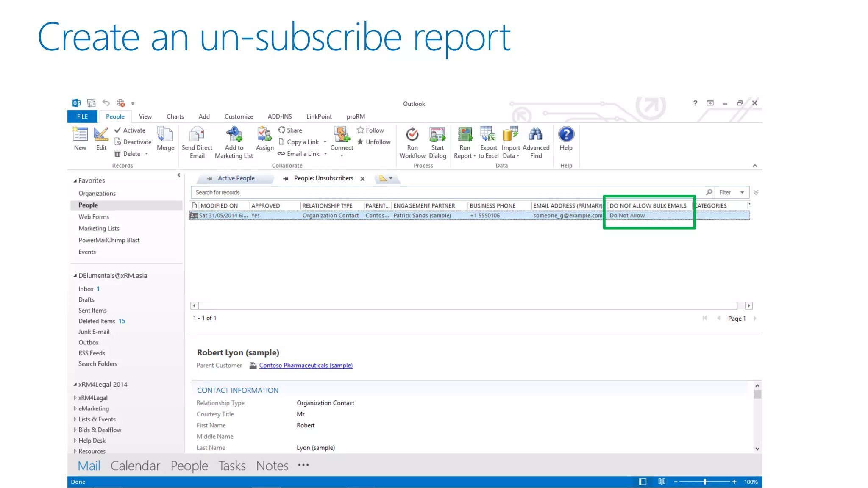868x488 pixels.
Task: Click the search magnifier icon
Action: 709,192
